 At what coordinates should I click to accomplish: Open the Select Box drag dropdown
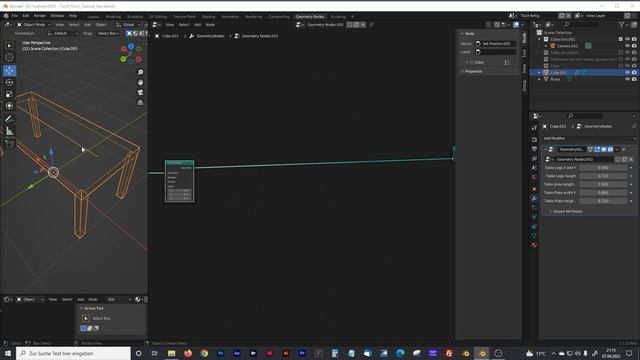[x=108, y=33]
